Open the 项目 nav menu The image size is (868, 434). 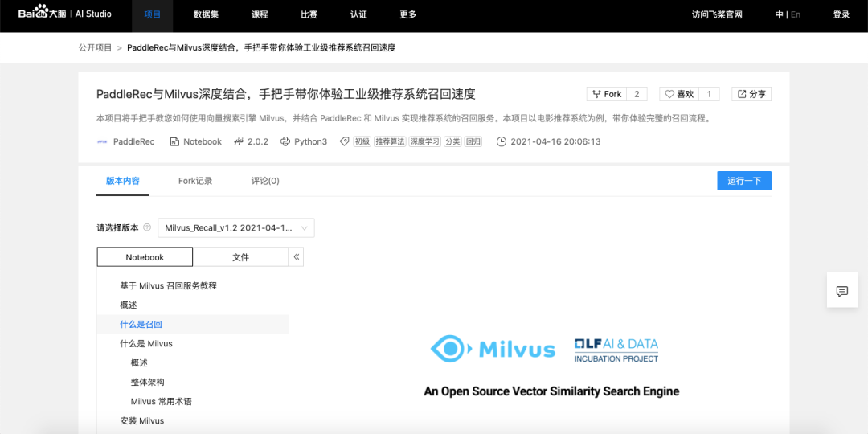tap(152, 15)
